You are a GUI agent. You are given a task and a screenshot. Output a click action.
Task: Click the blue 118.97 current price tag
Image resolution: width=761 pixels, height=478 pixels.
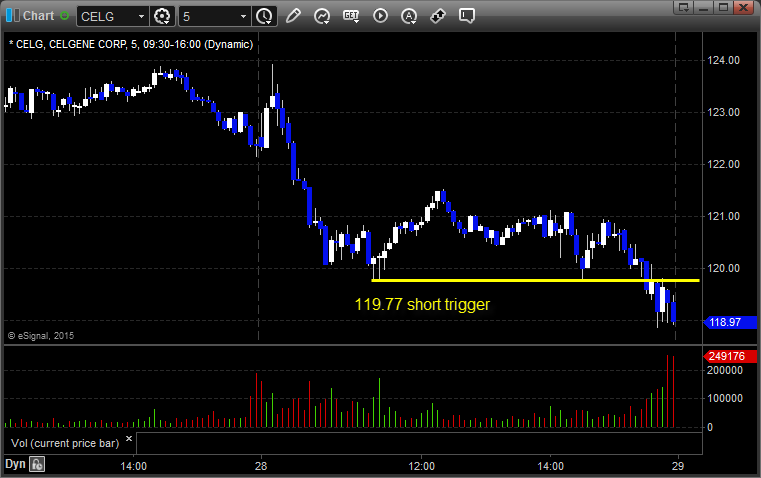click(x=730, y=322)
